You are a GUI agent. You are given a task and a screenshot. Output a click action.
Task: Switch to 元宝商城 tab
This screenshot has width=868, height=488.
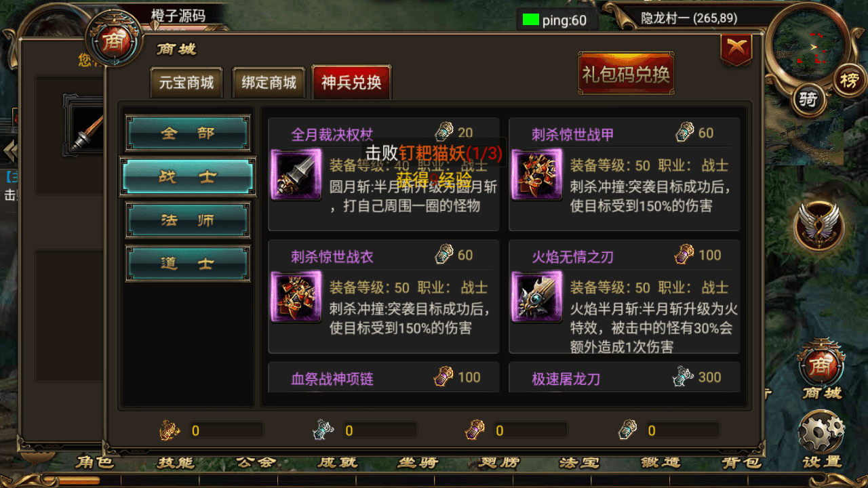(x=186, y=83)
